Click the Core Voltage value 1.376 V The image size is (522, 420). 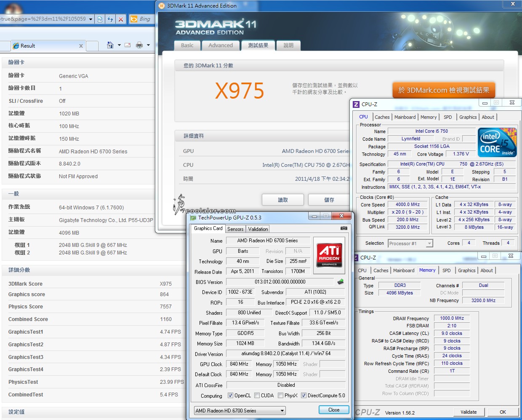(461, 154)
